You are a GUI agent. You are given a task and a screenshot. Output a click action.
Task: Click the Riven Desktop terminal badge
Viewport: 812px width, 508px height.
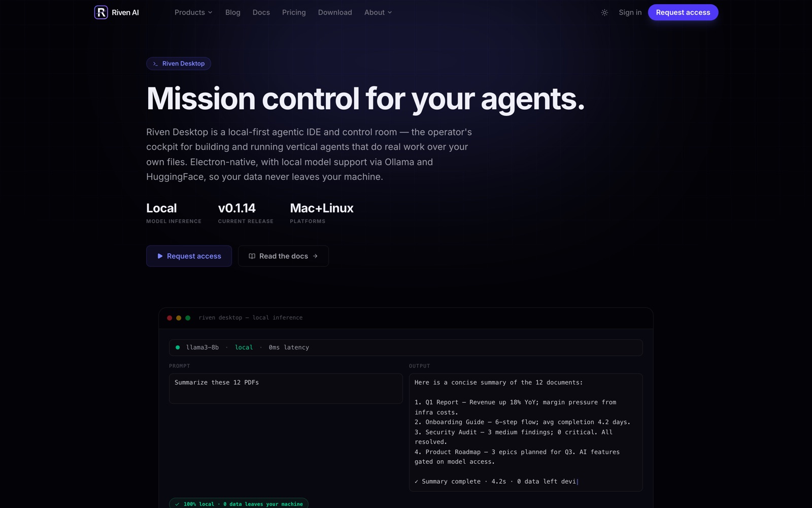point(179,63)
